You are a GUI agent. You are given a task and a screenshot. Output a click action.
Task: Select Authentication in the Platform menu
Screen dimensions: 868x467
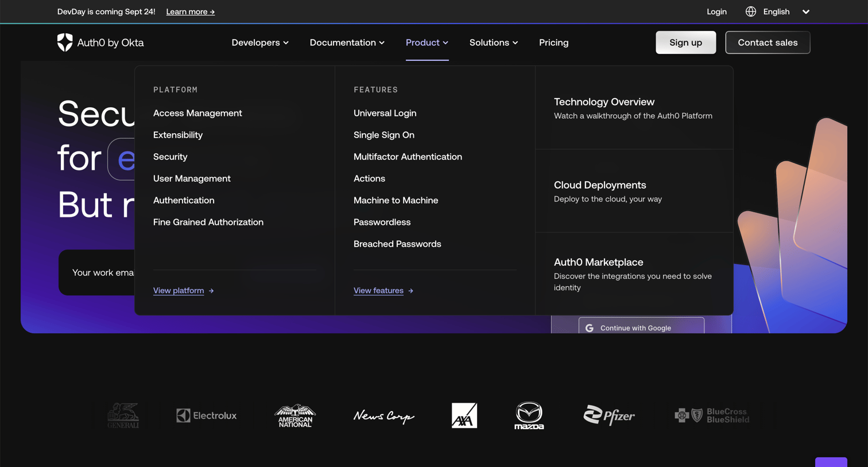(184, 200)
